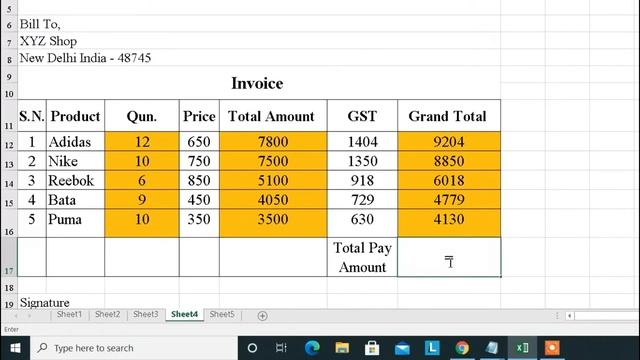This screenshot has width=640, height=360.
Task: Select the active Sheet4 tab
Action: pyautogui.click(x=184, y=314)
